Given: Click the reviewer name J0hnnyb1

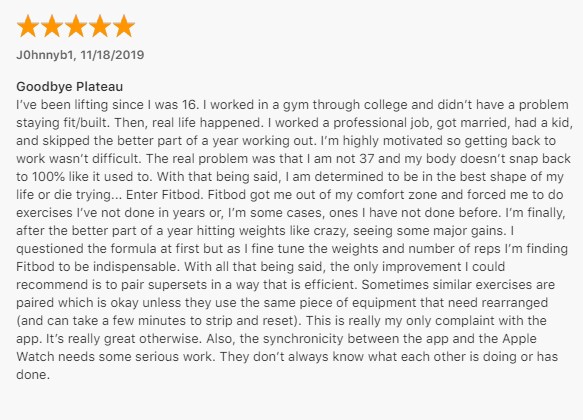Looking at the screenshot, I should [x=45, y=55].
